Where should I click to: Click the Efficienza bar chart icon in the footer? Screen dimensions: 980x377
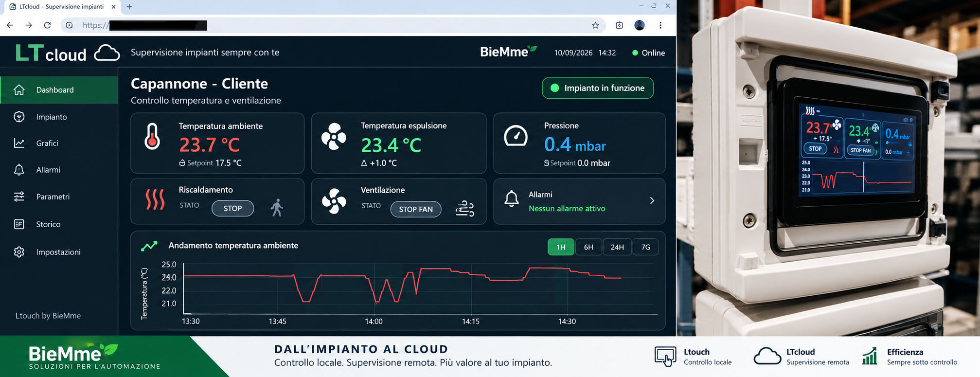tap(870, 356)
